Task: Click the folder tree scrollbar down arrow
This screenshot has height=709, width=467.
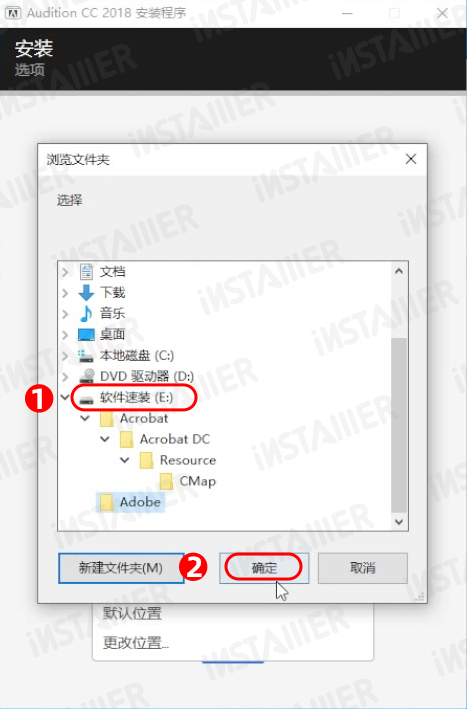Action: [399, 522]
